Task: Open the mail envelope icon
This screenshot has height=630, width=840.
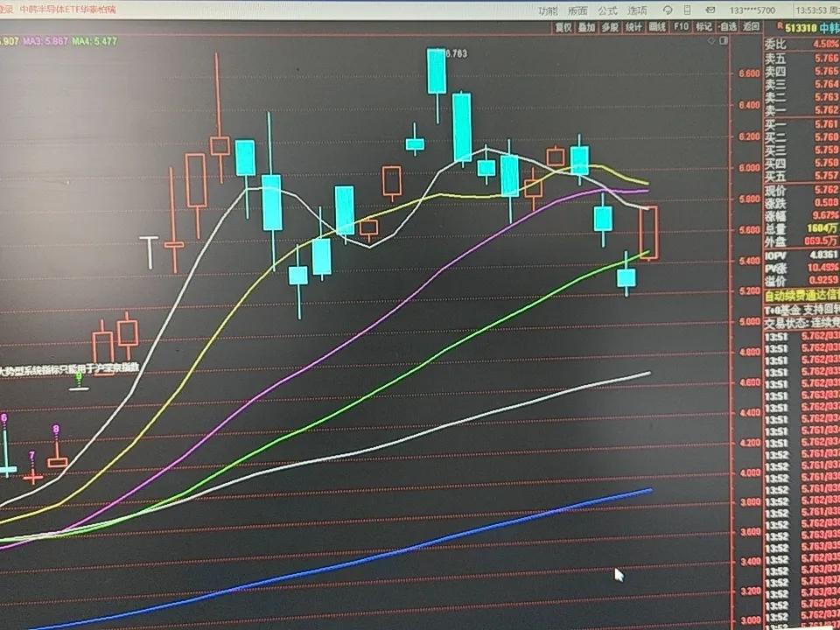Action: coord(710,10)
